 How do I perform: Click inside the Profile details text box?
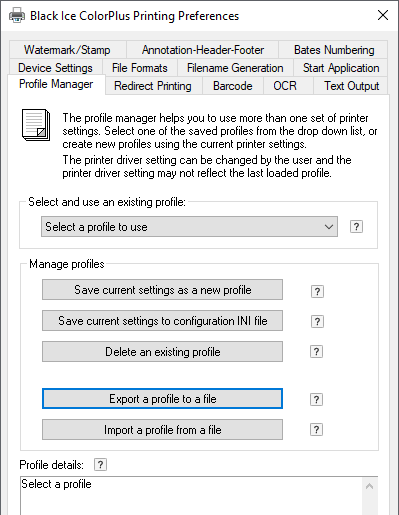pyautogui.click(x=191, y=496)
